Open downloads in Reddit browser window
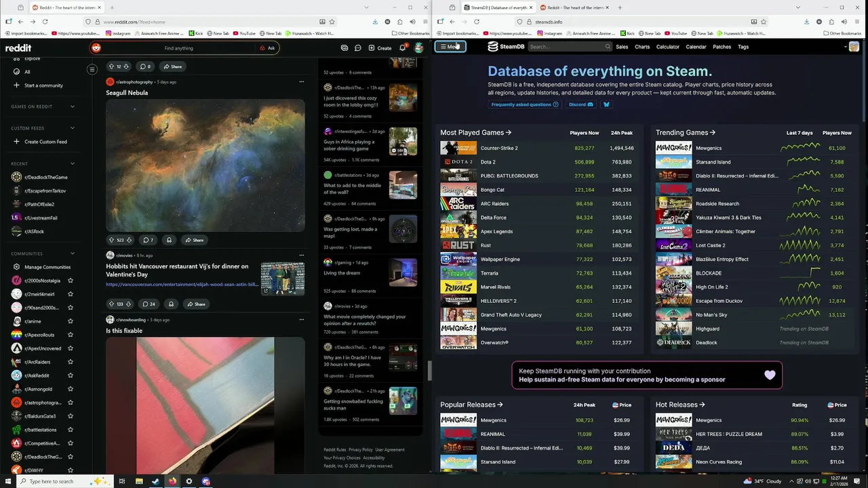The image size is (868, 488). pyautogui.click(x=375, y=22)
